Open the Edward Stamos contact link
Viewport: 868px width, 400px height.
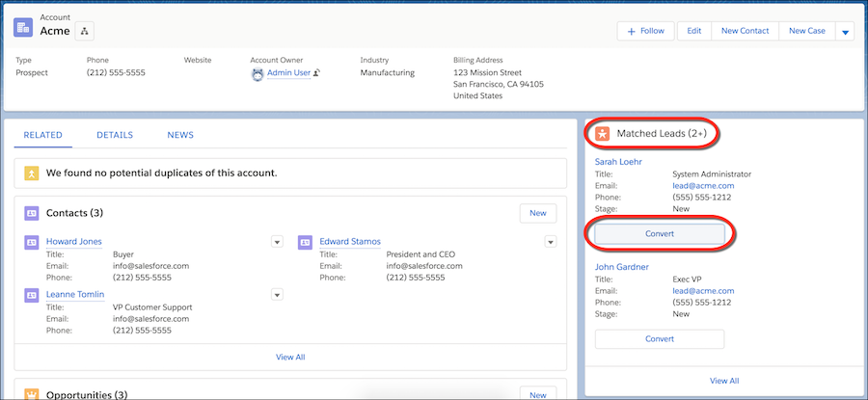350,241
